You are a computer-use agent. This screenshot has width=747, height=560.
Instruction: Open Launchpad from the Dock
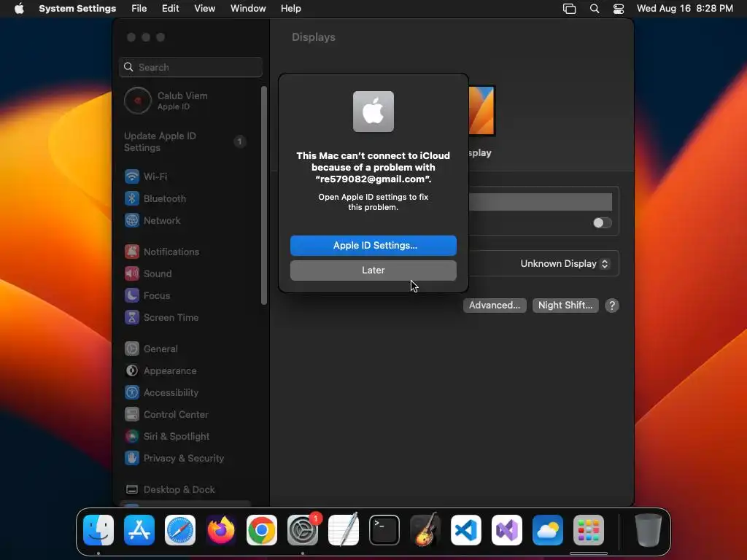tap(589, 530)
